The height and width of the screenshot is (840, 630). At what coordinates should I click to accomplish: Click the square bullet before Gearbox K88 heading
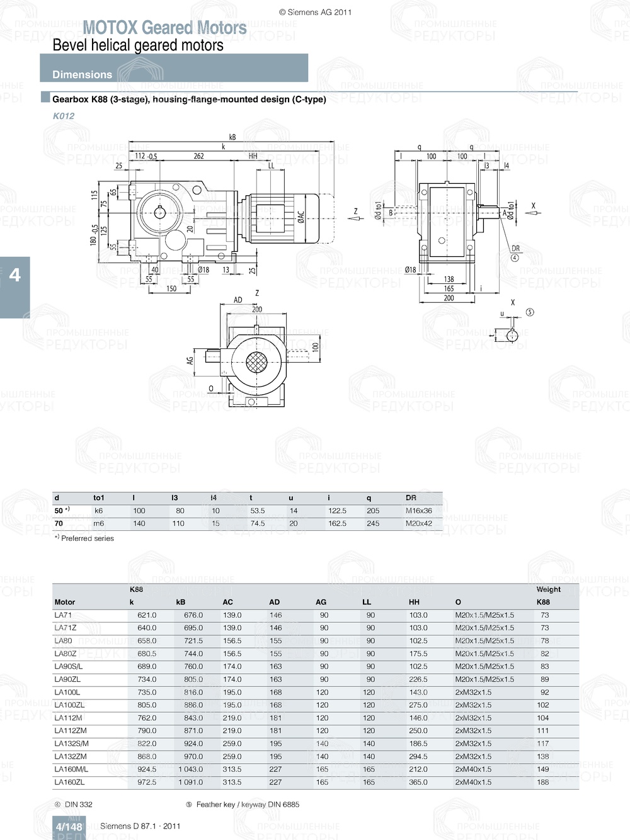[45, 96]
